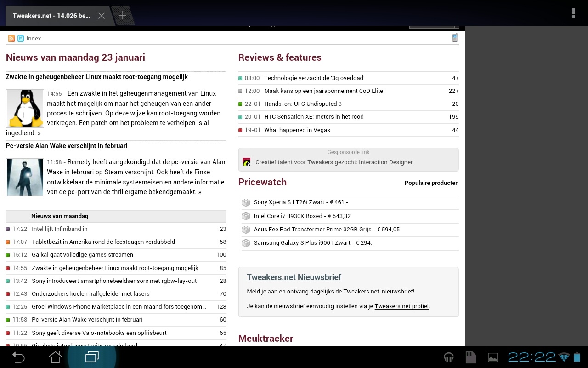588x368 pixels.
Task: Open the picture notification icon
Action: tap(493, 357)
